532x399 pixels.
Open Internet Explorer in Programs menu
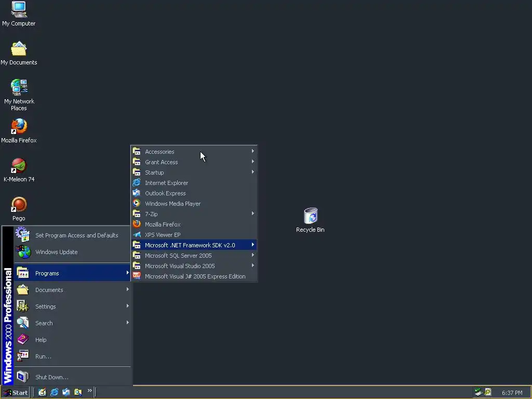194,183
